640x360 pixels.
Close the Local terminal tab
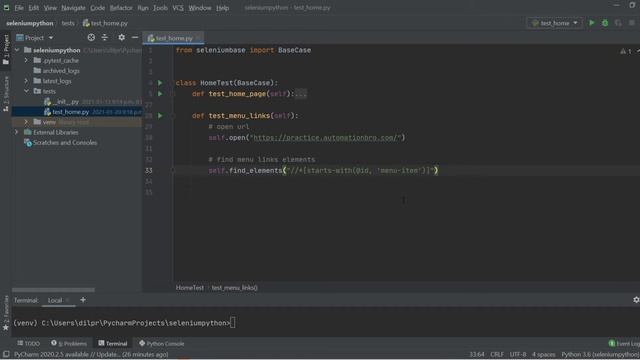68,300
